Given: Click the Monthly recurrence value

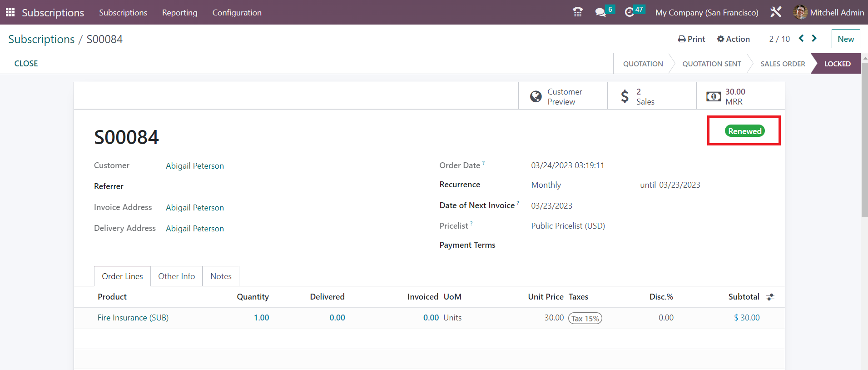Looking at the screenshot, I should tap(546, 185).
